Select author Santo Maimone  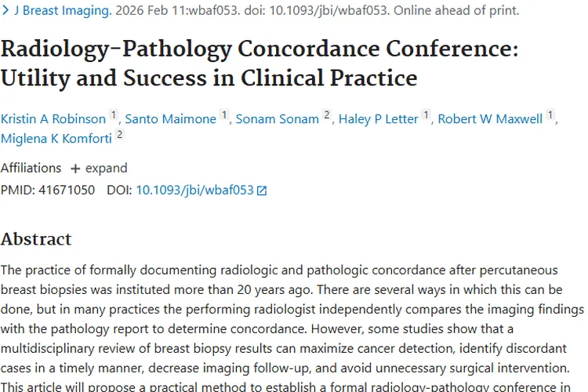pyautogui.click(x=170, y=119)
